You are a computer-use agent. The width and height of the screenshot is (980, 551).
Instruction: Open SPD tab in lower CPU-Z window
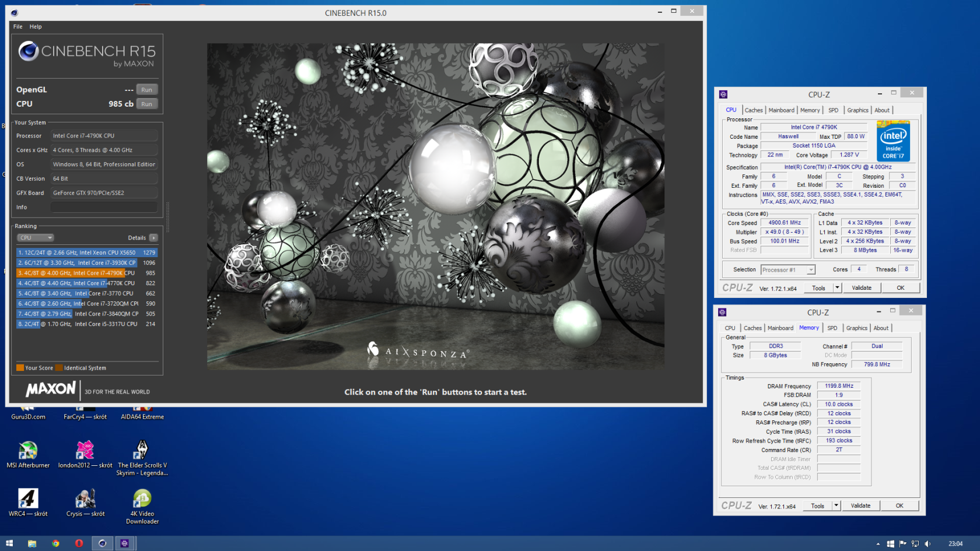[832, 328]
